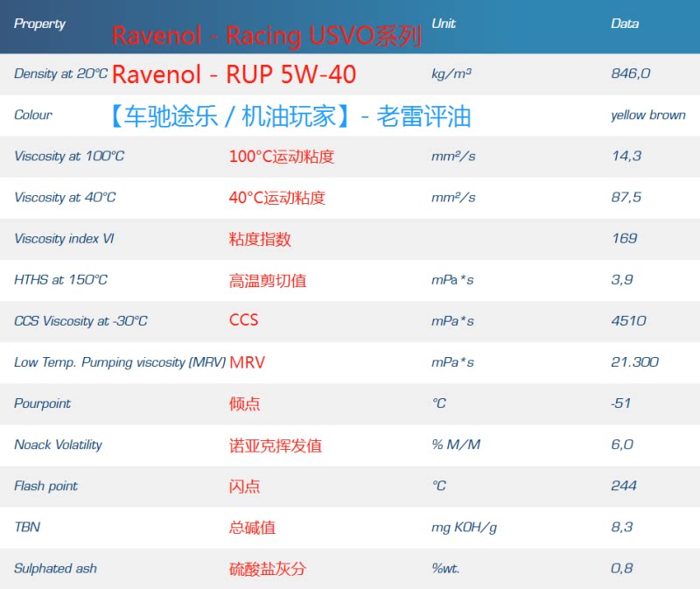Select the value 14,3
Screen dimensions: 700x589
point(626,156)
